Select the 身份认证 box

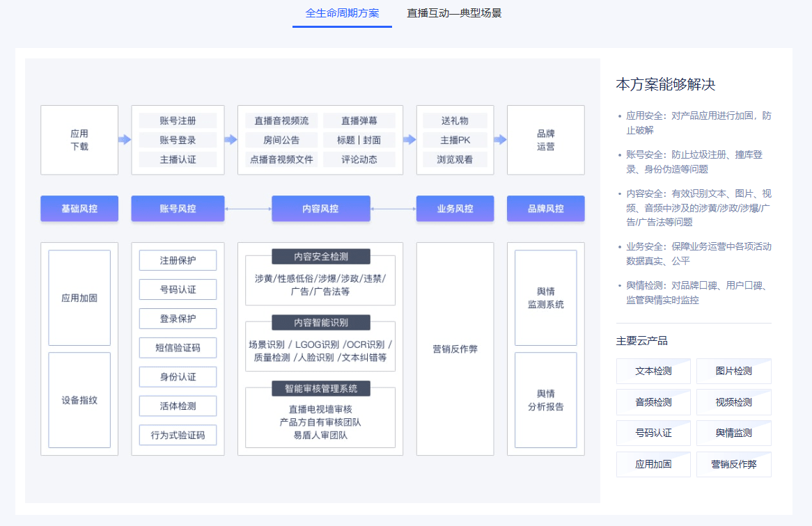pos(178,376)
